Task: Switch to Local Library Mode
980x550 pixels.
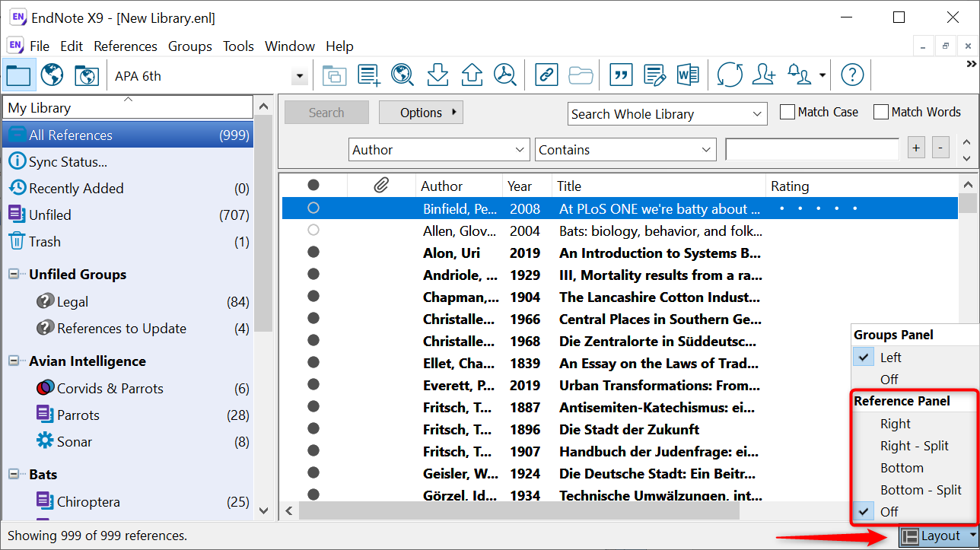Action: 19,75
